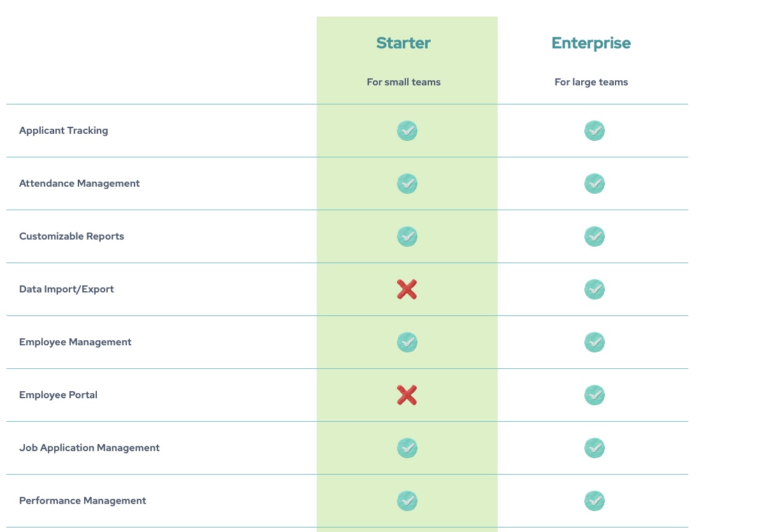Click the Starter checkmark for Applicant Tracking
This screenshot has height=532, width=759.
pos(407,131)
